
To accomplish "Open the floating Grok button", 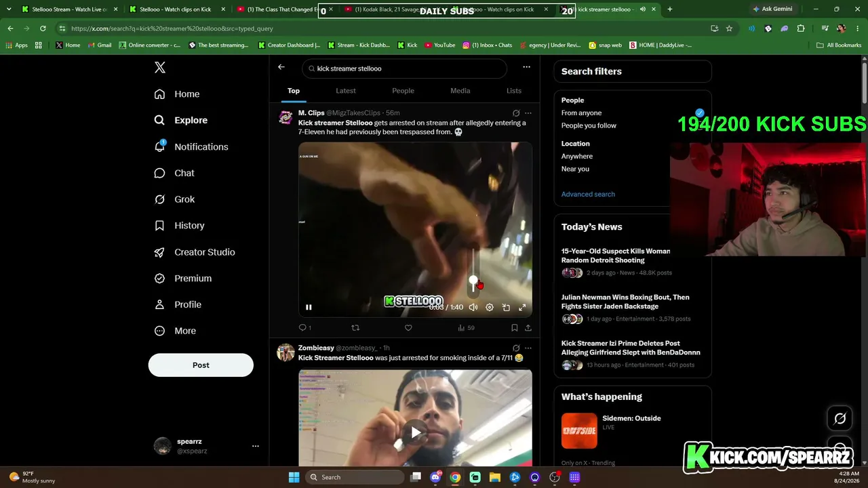I will pos(840,418).
